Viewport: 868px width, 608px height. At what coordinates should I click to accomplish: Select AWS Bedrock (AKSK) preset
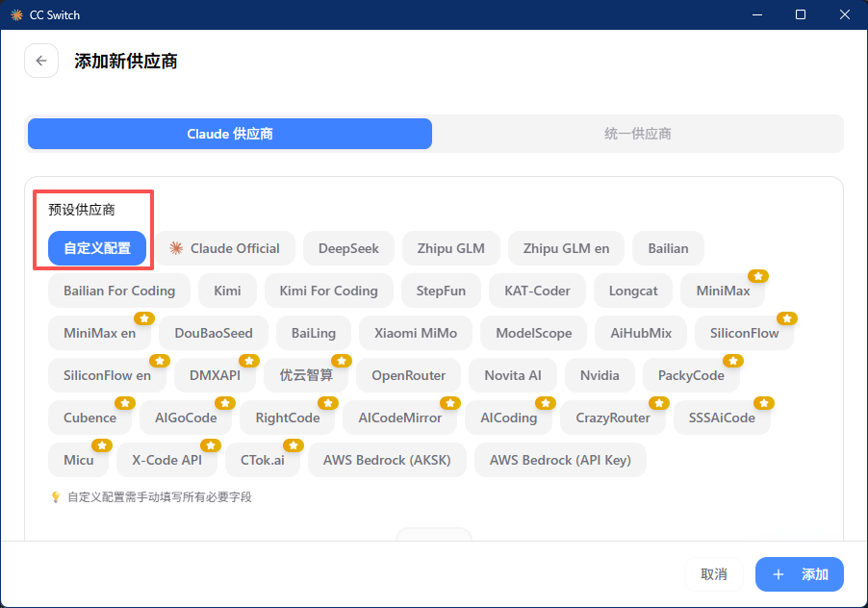pyautogui.click(x=387, y=460)
